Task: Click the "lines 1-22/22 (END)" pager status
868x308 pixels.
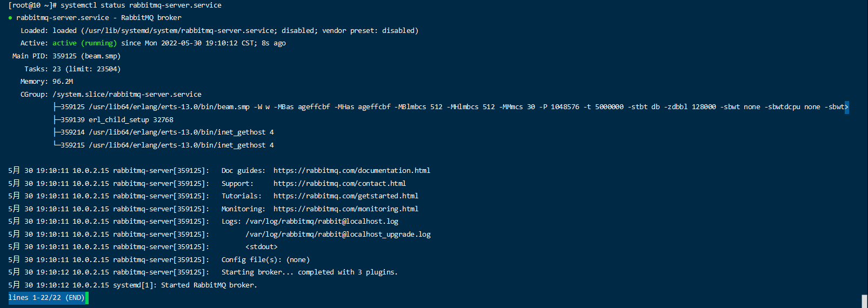Action: coord(46,298)
